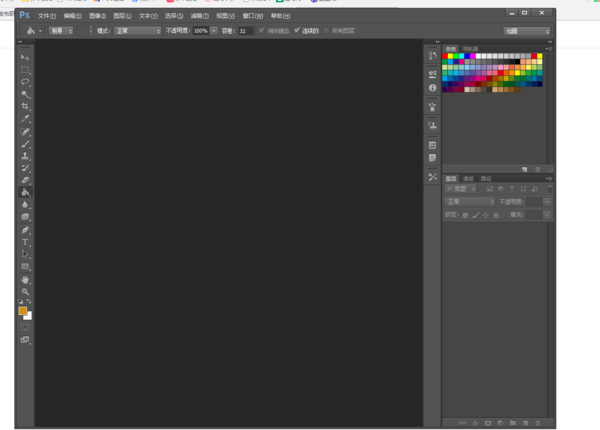
Task: Toggle lock transparent pixels
Action: 465,215
